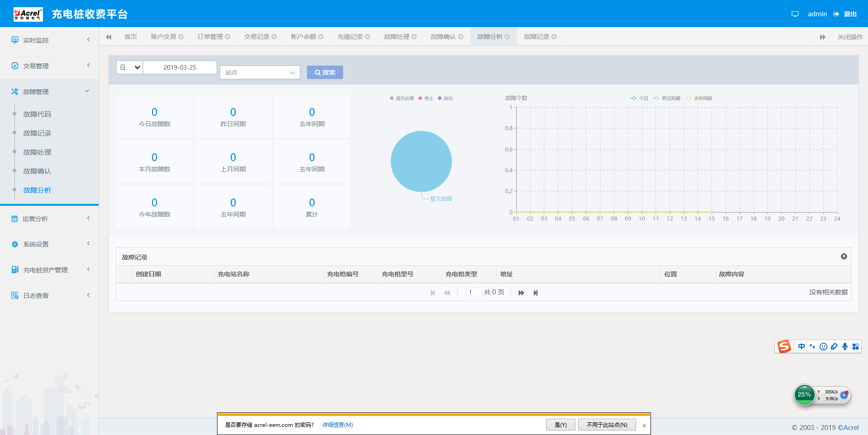Image resolution: width=868 pixels, height=435 pixels.
Task: Expand the 充电桩资产管理 menu
Action: point(88,270)
